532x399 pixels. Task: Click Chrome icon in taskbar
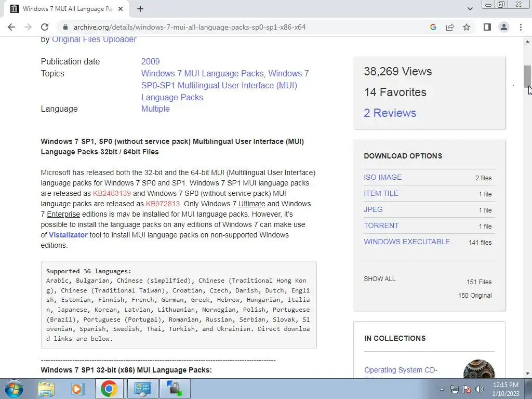pos(109,389)
